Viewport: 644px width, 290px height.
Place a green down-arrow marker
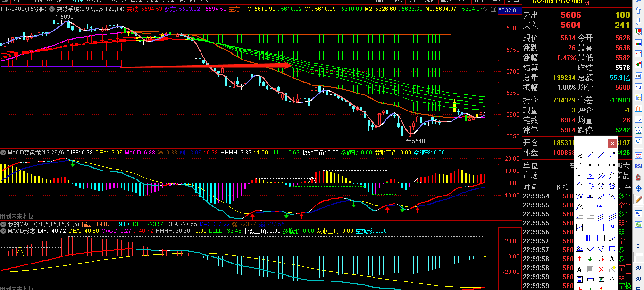coord(590,259)
